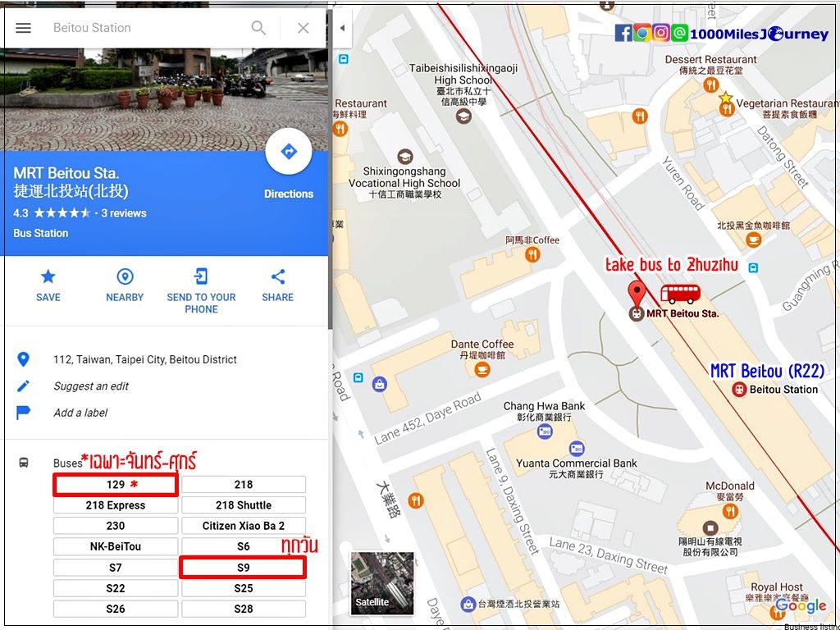Click the Beitou Station search field

click(144, 28)
